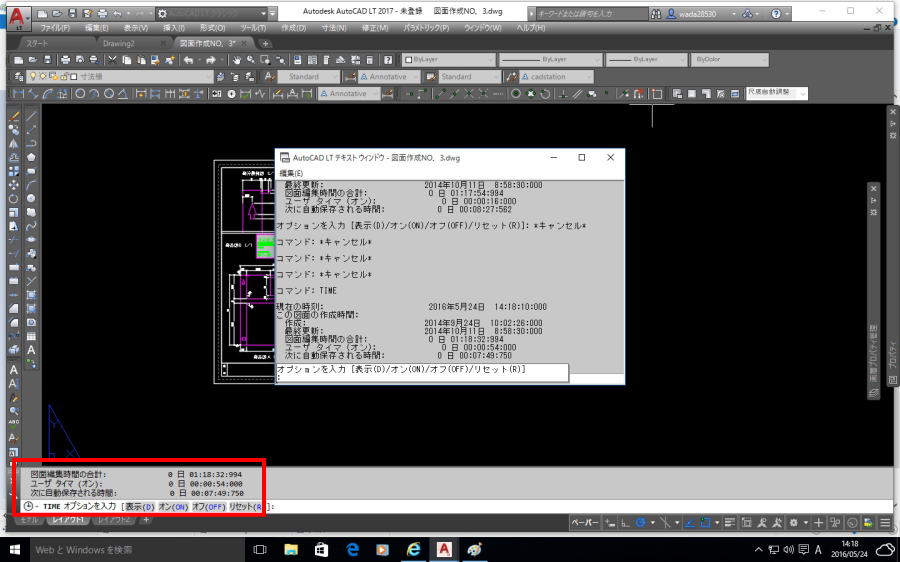This screenshot has width=900, height=562.
Task: Expand the layer dropdown showing 寸法線
Action: point(119,76)
